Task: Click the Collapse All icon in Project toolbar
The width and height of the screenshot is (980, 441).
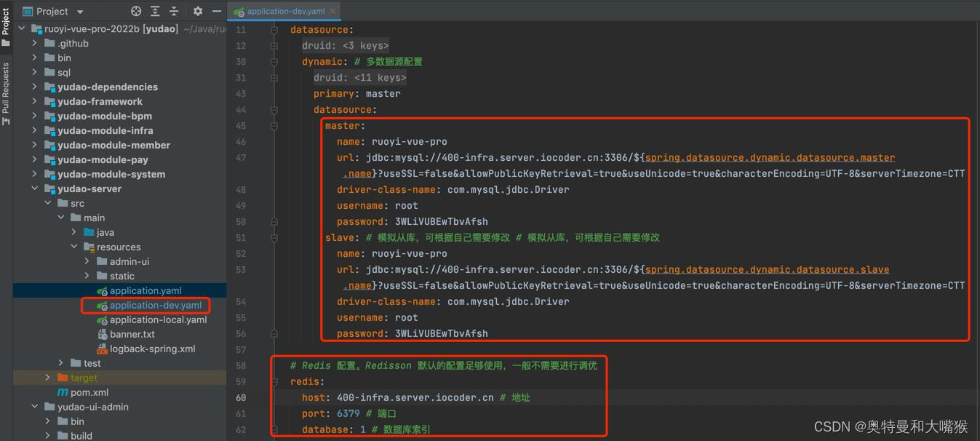Action: 173,11
